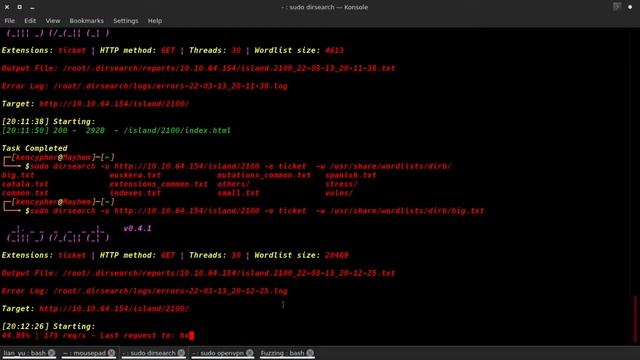Click the gray square icon in title bar
The width and height of the screenshot is (640, 360).
tap(617, 7)
